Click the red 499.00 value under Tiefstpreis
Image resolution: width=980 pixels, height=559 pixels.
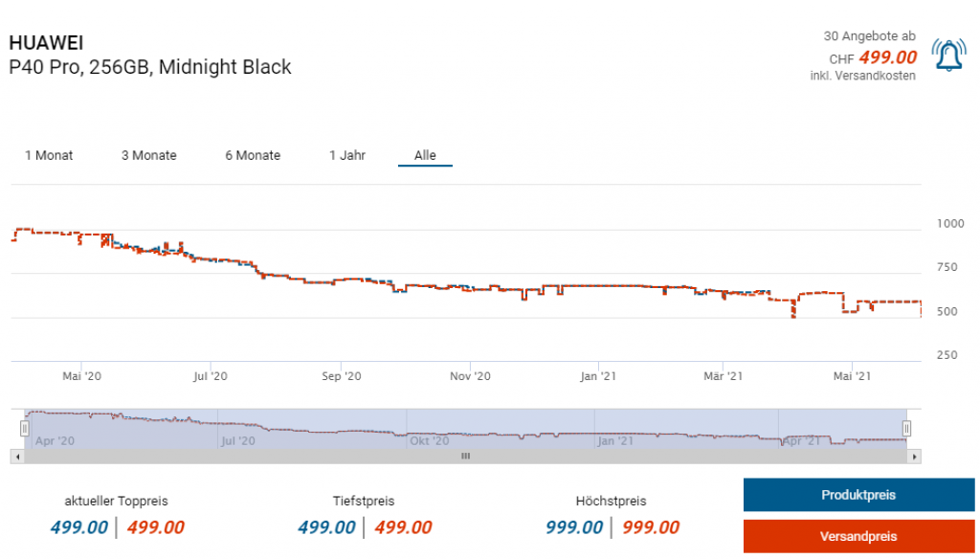click(x=403, y=527)
